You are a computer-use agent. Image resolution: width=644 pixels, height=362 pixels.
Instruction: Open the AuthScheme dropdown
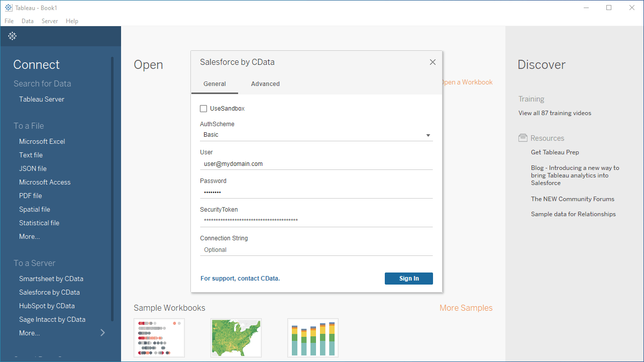tap(427, 135)
